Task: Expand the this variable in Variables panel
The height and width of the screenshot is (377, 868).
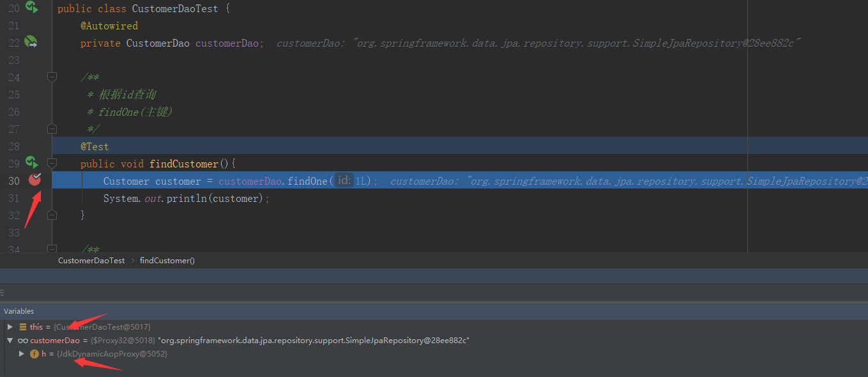Action: point(9,326)
